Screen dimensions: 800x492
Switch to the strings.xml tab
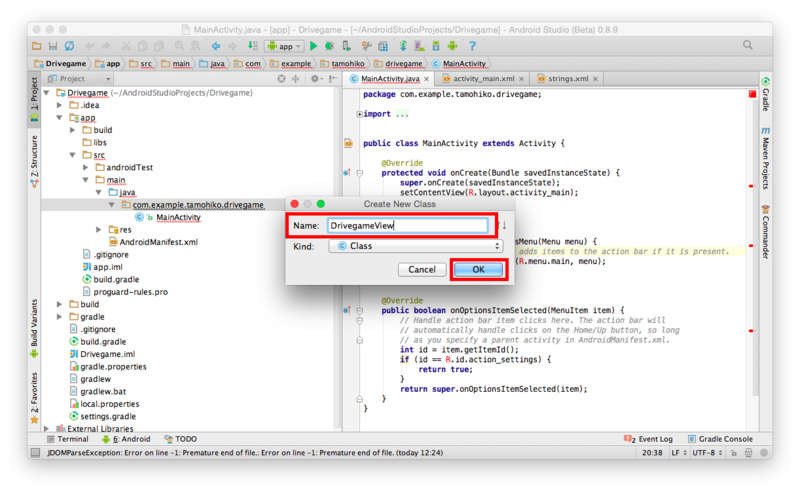[568, 79]
